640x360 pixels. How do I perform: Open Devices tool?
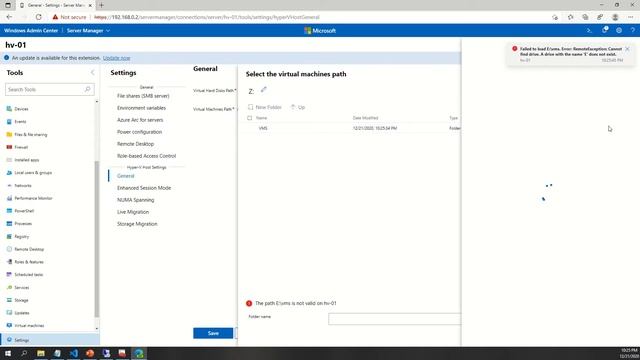(21, 109)
